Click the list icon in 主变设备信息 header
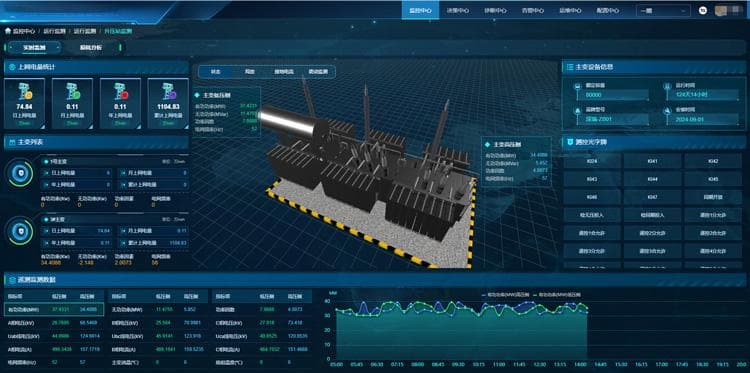This screenshot has height=373, width=750. 570,67
